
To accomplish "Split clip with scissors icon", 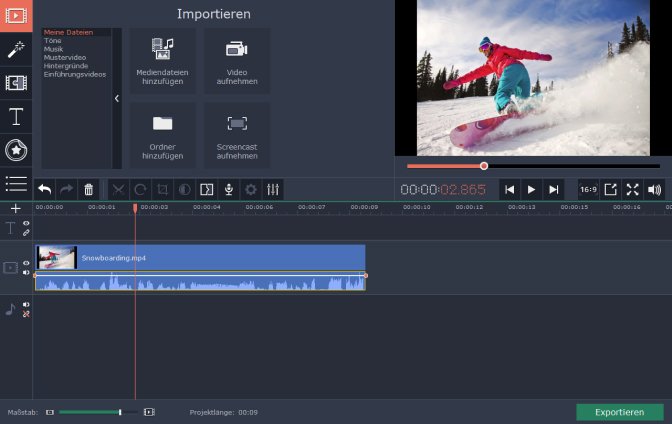I will (x=118, y=189).
